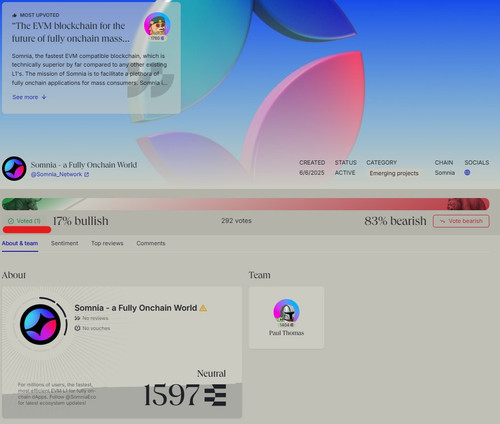500x424 pixels.
Task: Click the Neutral score label
Action: point(211,373)
